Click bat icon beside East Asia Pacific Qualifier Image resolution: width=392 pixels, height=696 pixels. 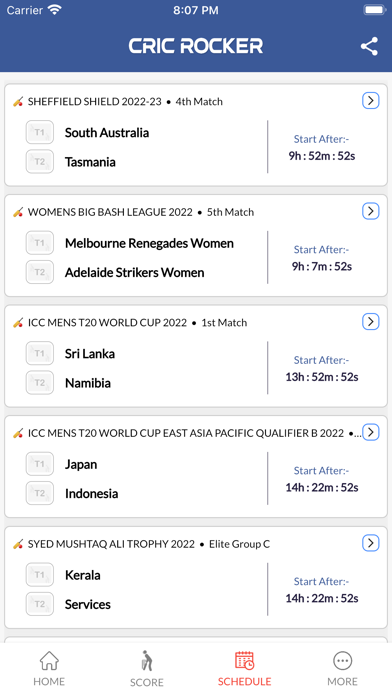(x=18, y=433)
